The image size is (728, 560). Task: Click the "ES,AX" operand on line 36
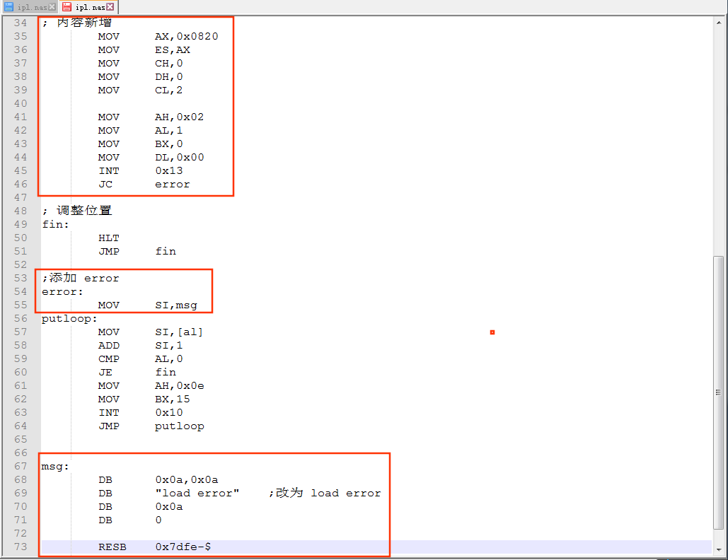(172, 49)
